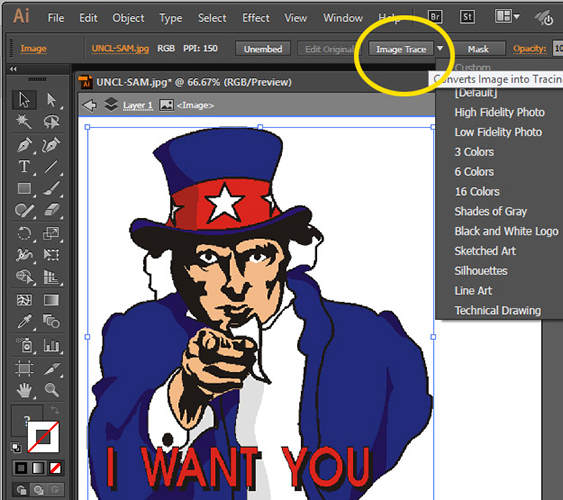Image resolution: width=563 pixels, height=500 pixels.
Task: Set paint mode to Color
Action: tap(21, 468)
